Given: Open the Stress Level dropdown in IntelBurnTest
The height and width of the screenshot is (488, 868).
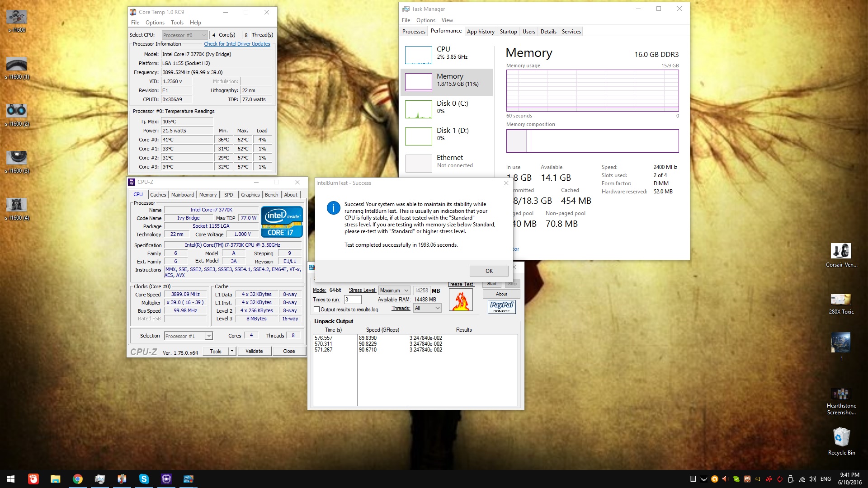Looking at the screenshot, I should click(394, 291).
